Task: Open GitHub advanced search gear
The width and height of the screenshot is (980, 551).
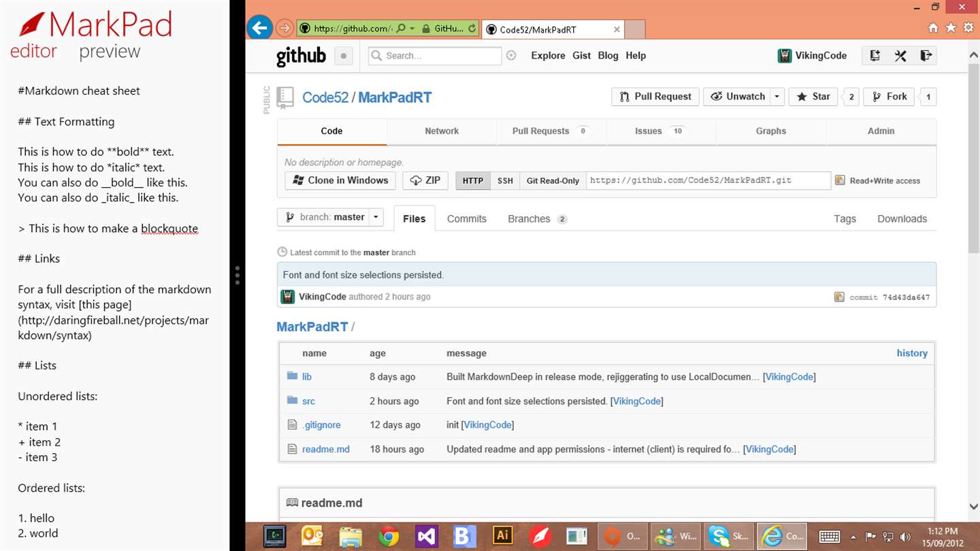Action: tap(511, 56)
